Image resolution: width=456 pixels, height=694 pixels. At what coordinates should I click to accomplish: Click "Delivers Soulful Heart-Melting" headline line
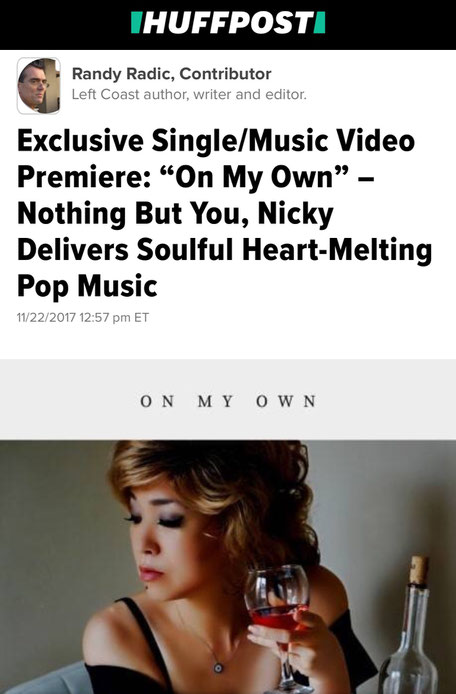(x=224, y=249)
